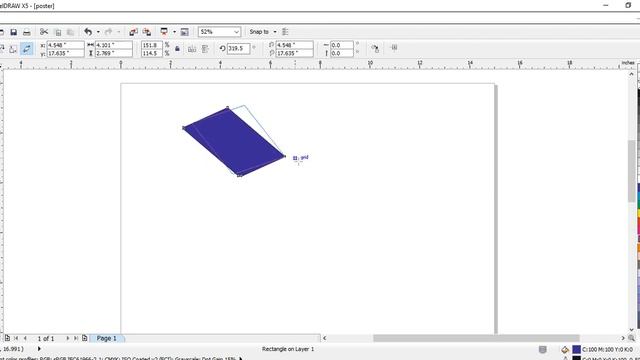Click the vertical skew angle field
Viewport: 640px width, 360px height.
342,53
